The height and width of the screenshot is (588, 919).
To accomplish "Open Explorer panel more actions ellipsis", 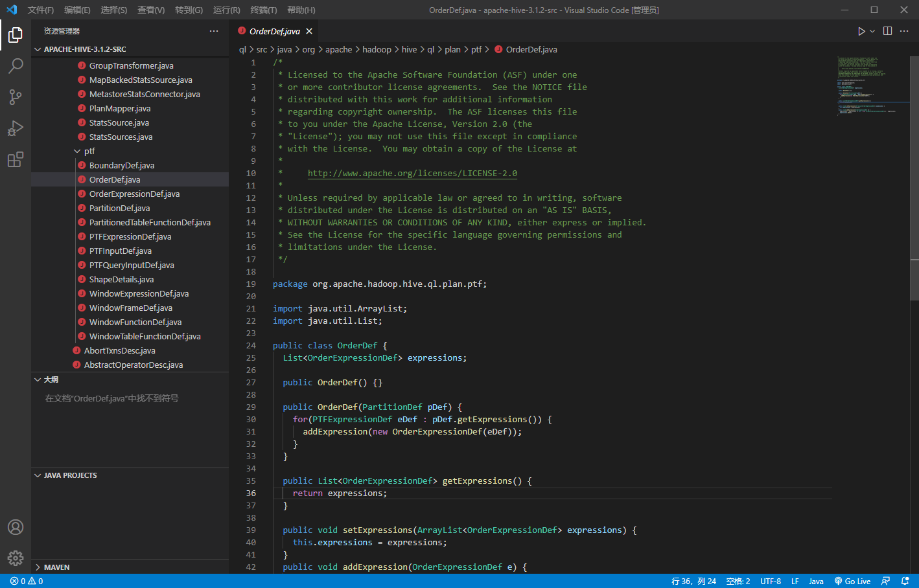I will pos(214,31).
